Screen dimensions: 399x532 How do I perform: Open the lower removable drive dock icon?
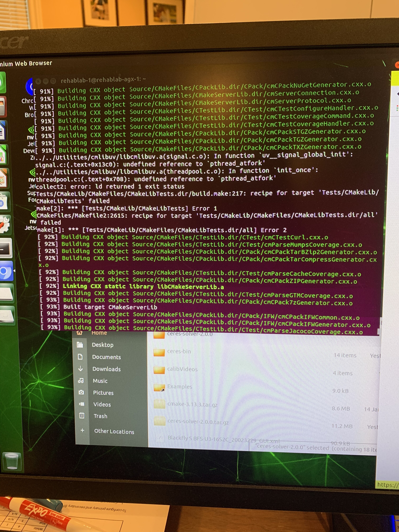(x=7, y=316)
